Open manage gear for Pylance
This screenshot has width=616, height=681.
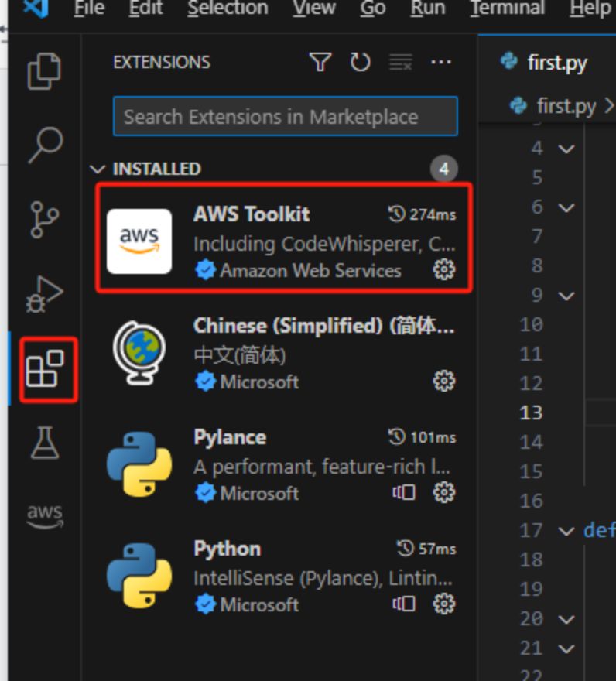pyautogui.click(x=444, y=492)
